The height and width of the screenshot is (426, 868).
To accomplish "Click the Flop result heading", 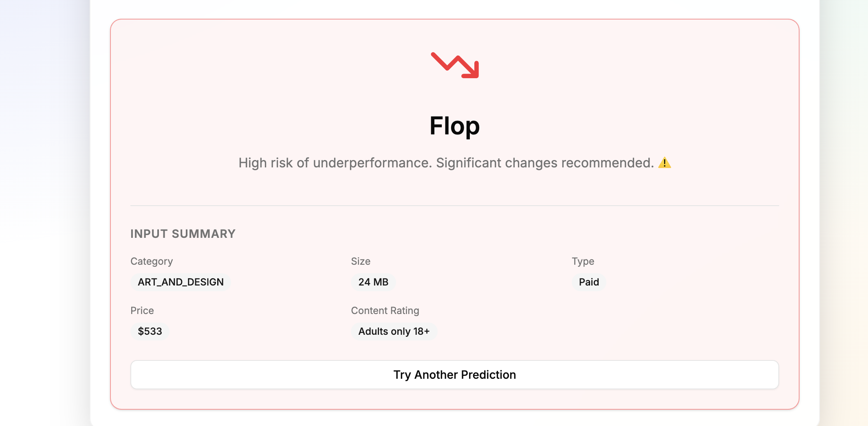I will 454,126.
